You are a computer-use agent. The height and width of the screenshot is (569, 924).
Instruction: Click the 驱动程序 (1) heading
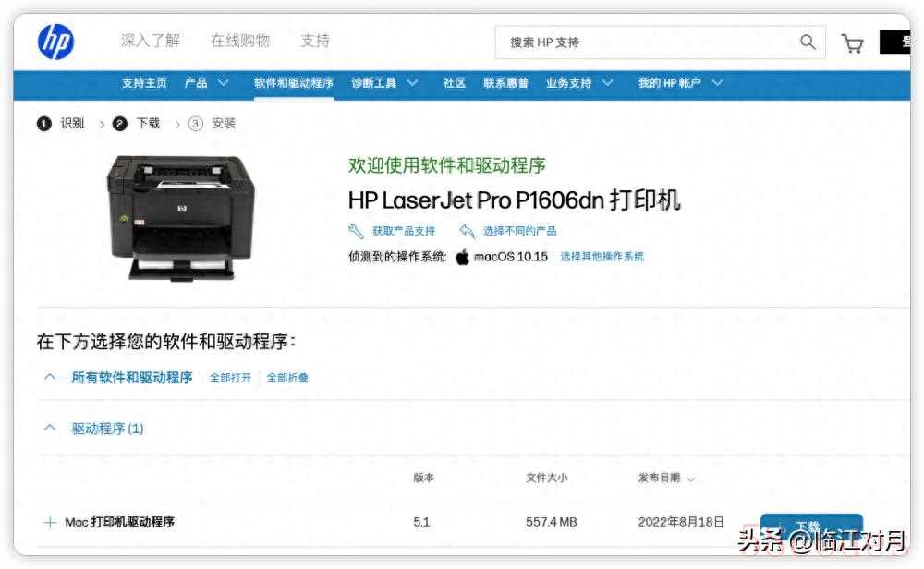click(107, 429)
